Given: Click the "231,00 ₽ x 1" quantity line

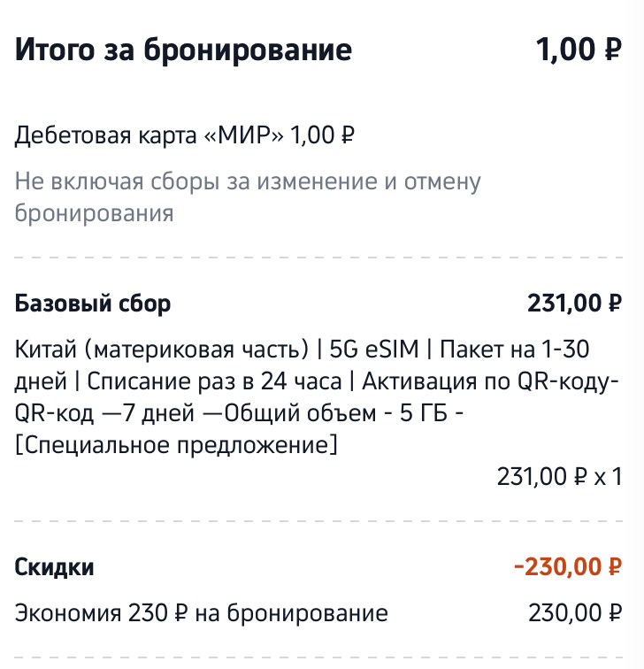Looking at the screenshot, I should point(559,477).
